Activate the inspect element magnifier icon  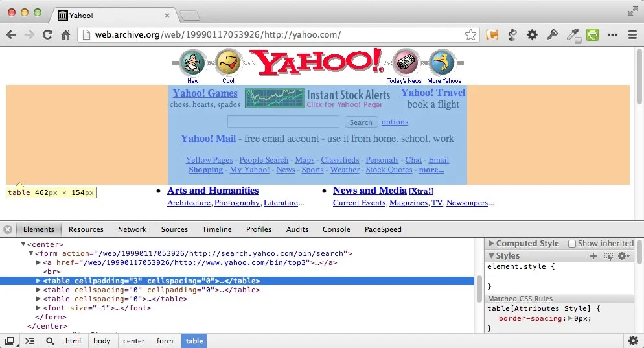pyautogui.click(x=50, y=341)
